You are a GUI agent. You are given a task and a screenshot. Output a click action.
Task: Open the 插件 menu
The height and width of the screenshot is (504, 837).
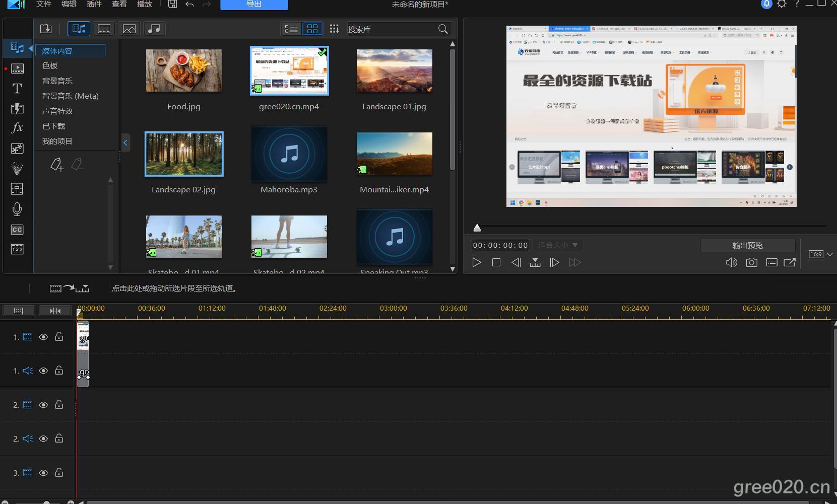tap(94, 4)
